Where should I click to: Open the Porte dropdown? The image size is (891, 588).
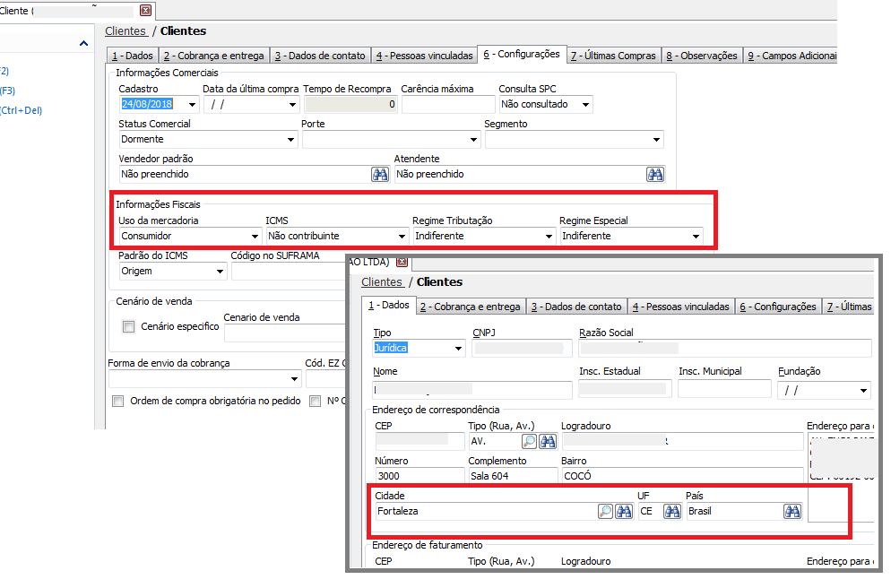point(474,140)
